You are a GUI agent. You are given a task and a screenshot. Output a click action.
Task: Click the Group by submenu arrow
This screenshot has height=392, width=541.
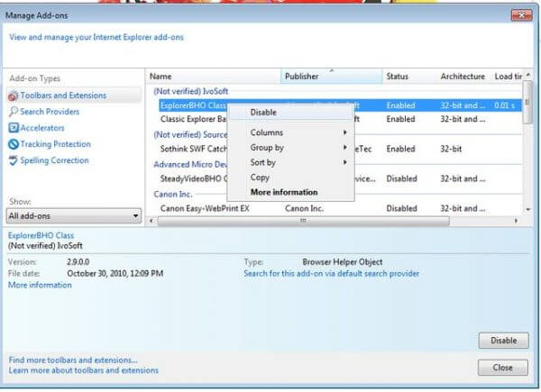pos(344,148)
